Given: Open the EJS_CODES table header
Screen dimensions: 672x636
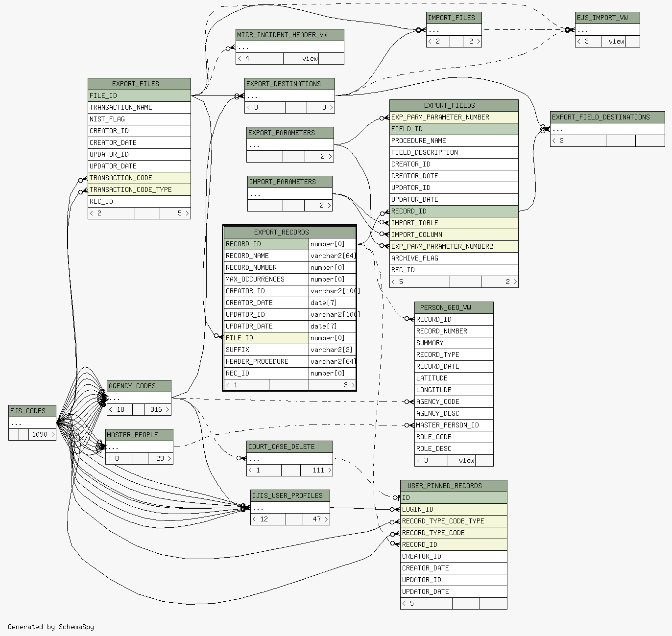Looking at the screenshot, I should pos(32,411).
